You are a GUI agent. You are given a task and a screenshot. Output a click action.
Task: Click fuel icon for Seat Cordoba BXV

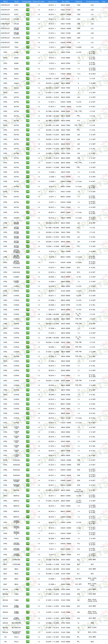tap(28, 564)
